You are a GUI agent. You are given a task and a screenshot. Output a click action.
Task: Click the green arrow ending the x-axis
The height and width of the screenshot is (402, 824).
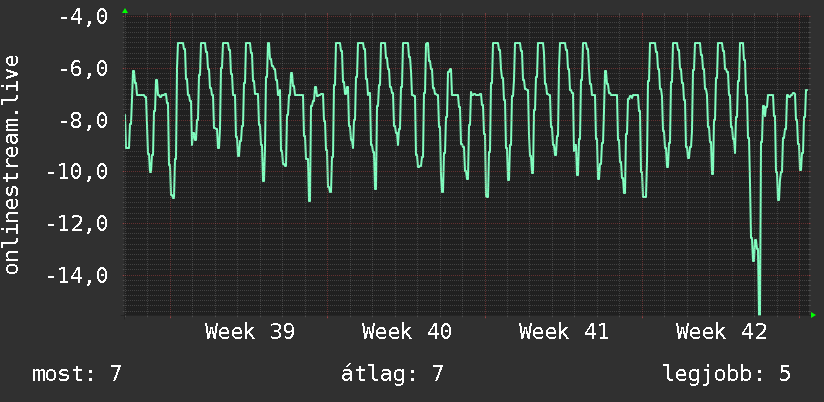pyautogui.click(x=813, y=315)
